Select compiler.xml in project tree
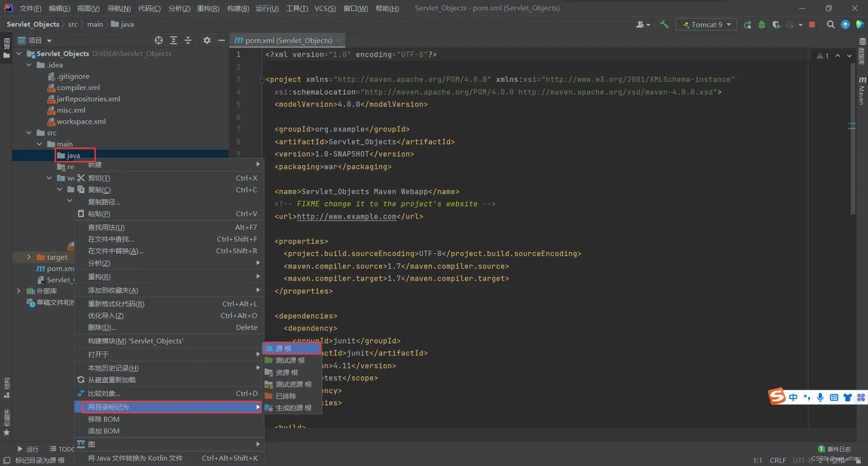Image resolution: width=868 pixels, height=466 pixels. pyautogui.click(x=78, y=87)
